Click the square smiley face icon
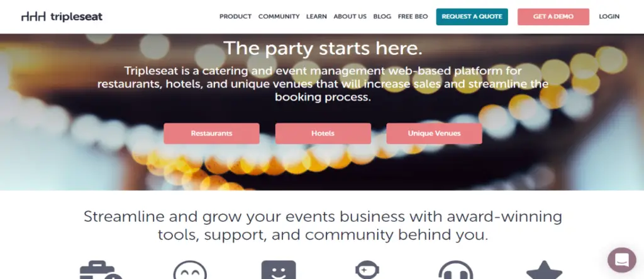Screen dimensions: 644x279 pos(279,270)
